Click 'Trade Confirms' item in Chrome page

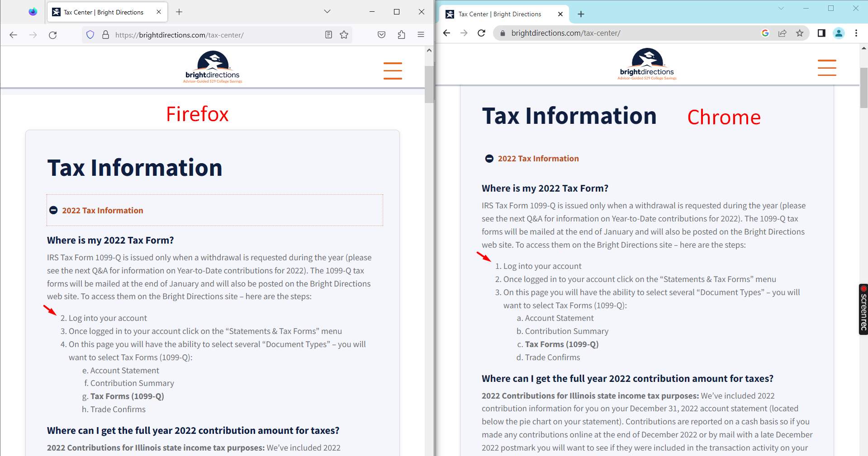pyautogui.click(x=553, y=357)
